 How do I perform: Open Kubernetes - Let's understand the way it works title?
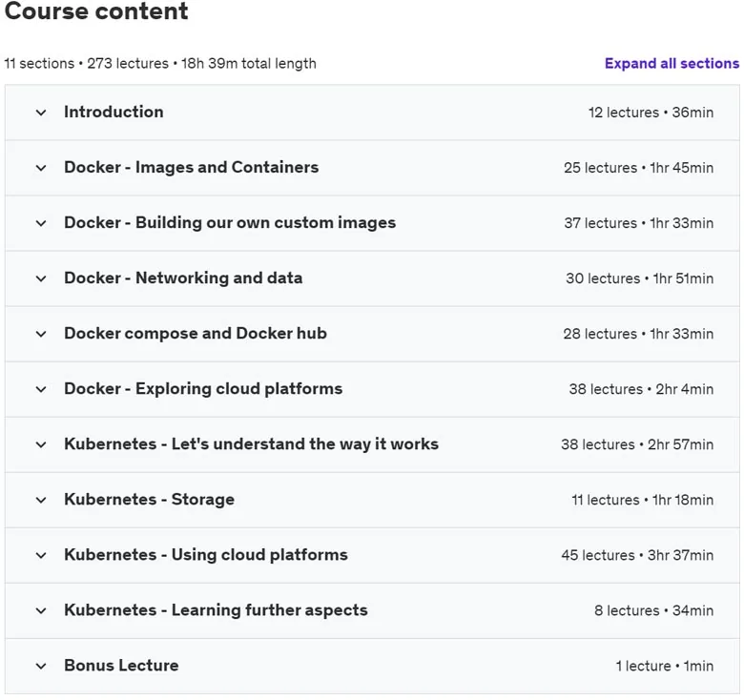(x=251, y=443)
